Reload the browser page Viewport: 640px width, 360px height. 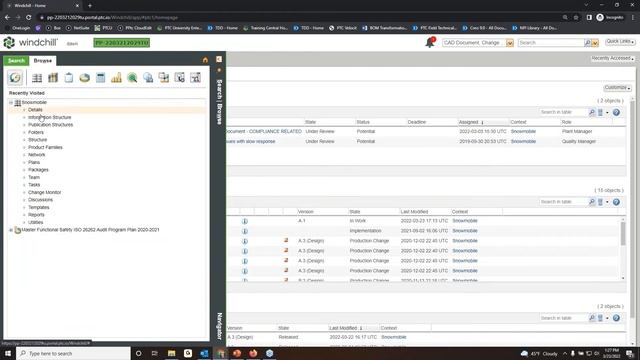coord(29,18)
